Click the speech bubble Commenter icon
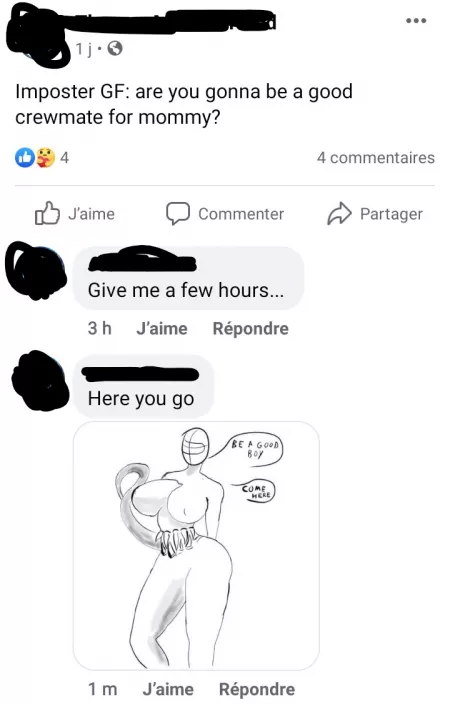 pos(178,214)
